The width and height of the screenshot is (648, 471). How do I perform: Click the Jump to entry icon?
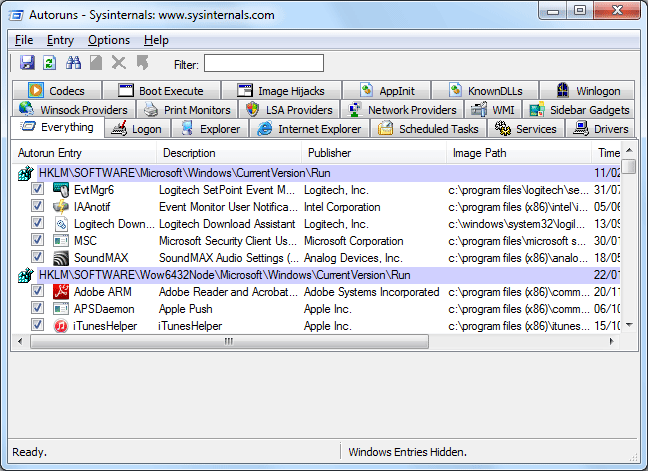pyautogui.click(x=143, y=63)
